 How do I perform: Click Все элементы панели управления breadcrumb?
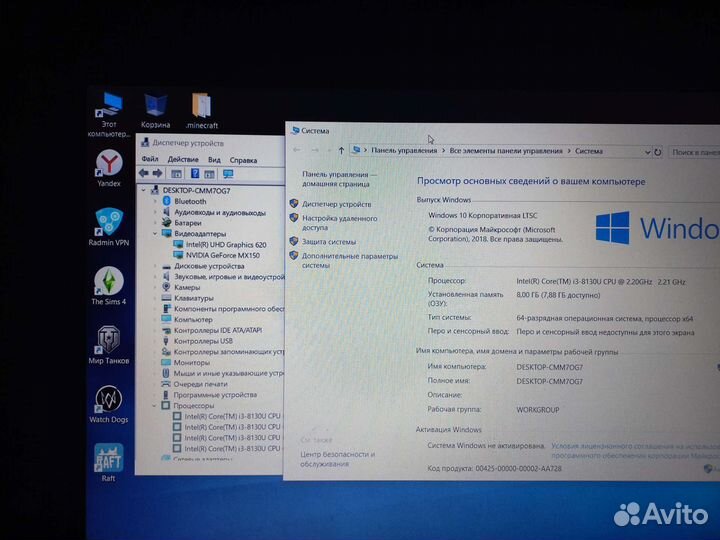(x=506, y=151)
